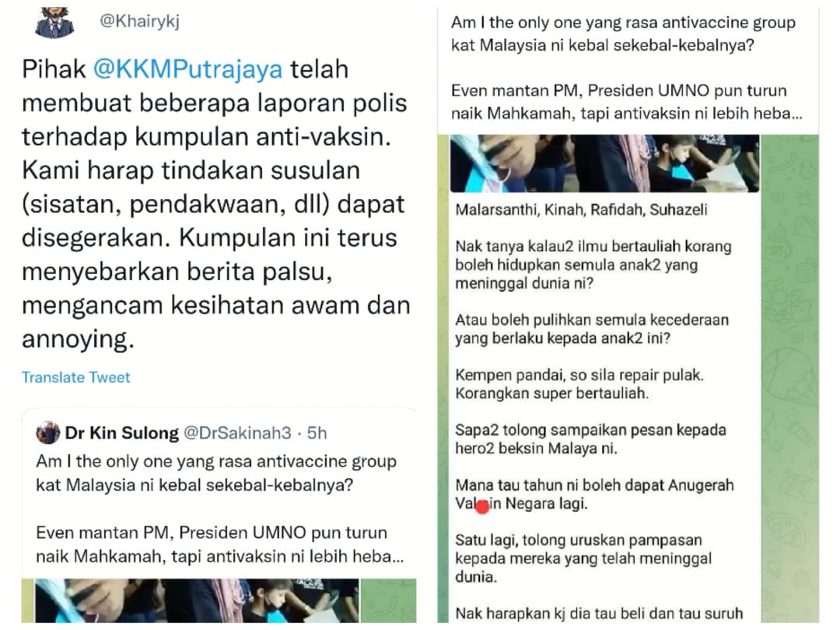
Task: Click the @Khairykj handle
Action: point(139,22)
